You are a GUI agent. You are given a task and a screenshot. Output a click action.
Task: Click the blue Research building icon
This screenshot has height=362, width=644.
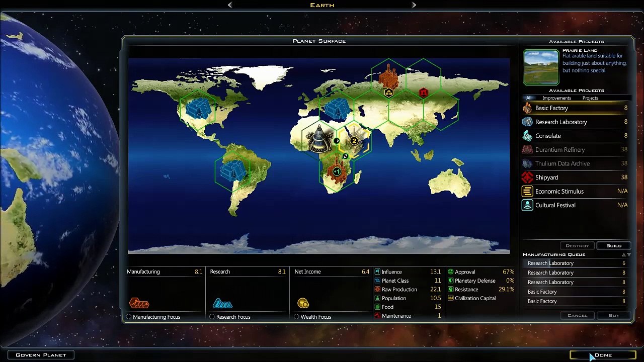222,303
